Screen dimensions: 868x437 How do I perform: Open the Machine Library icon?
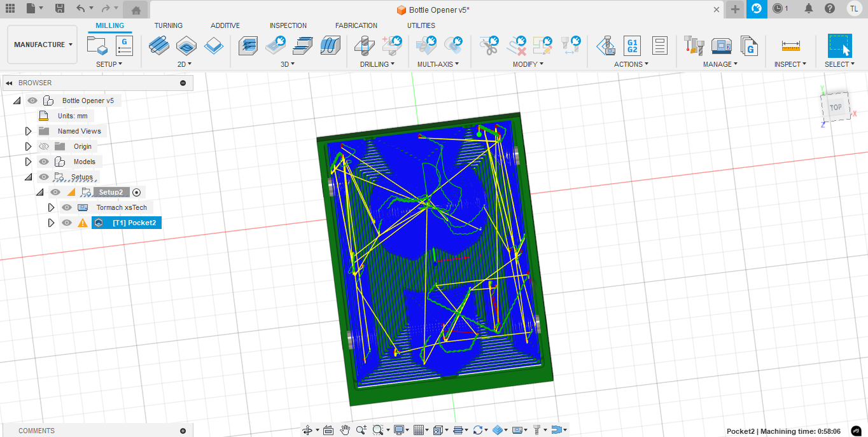pos(720,46)
